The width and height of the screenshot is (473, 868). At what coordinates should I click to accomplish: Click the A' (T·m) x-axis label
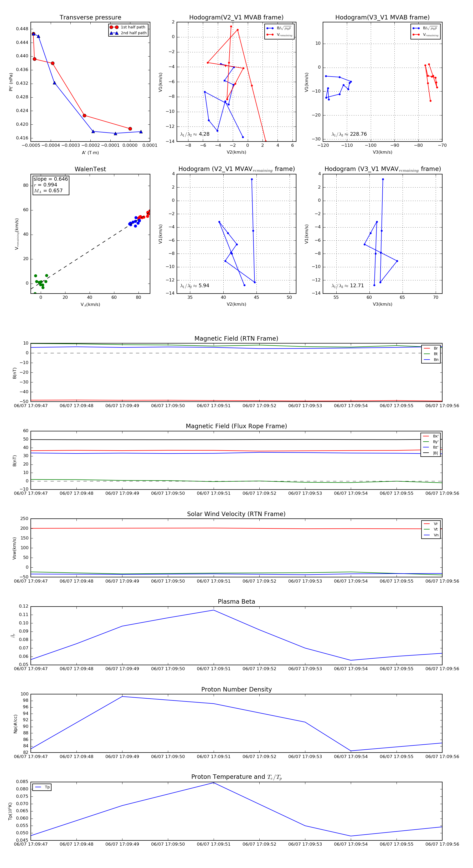tap(90, 153)
